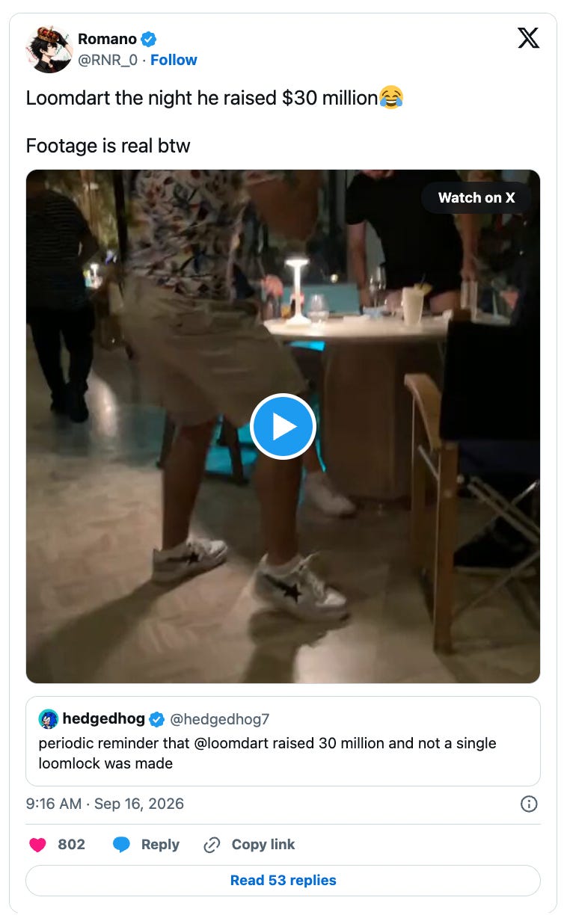Click hedgedhog's verified checkmark badge
Image resolution: width=567 pixels, height=924 pixels.
point(157,719)
